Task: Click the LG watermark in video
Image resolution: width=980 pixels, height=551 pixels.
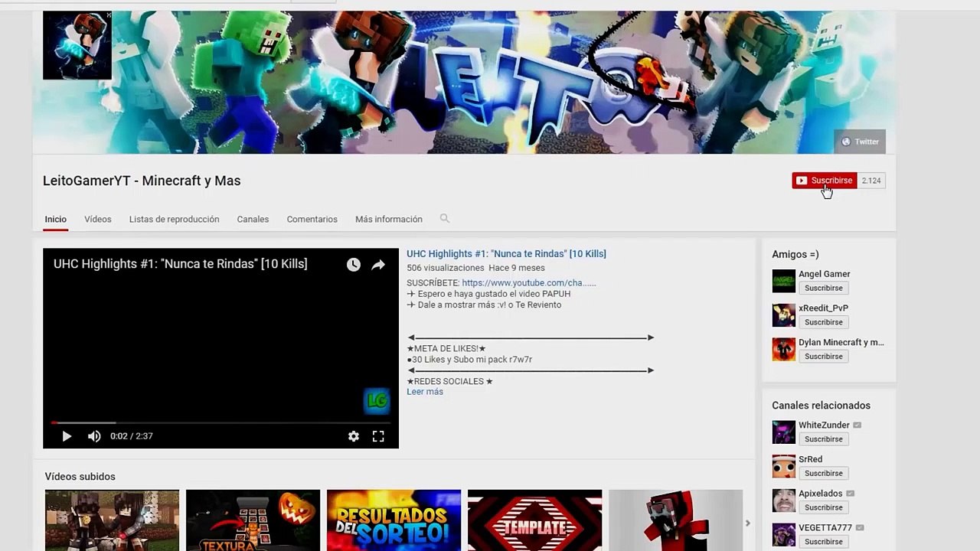Action: coord(376,399)
